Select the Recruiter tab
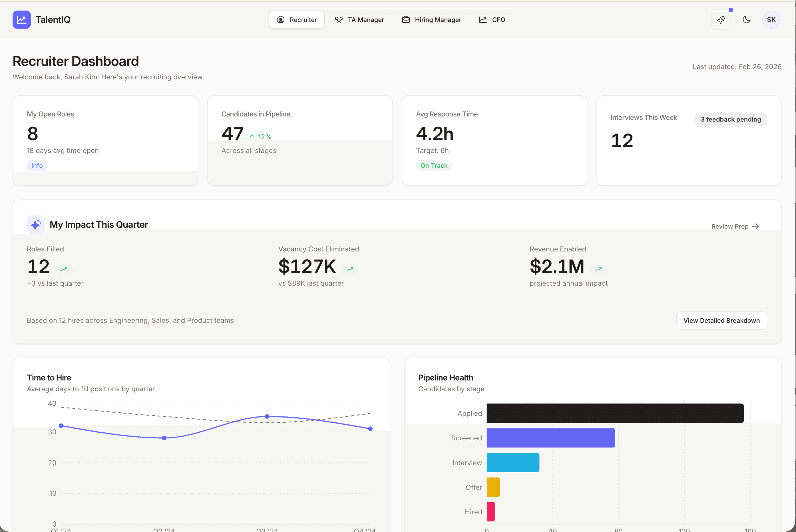796x532 pixels. 297,20
